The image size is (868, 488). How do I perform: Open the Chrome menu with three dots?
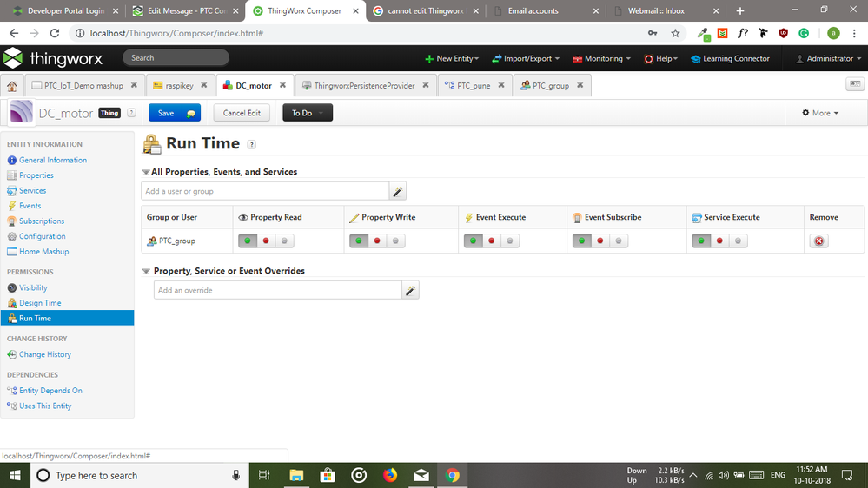(855, 33)
